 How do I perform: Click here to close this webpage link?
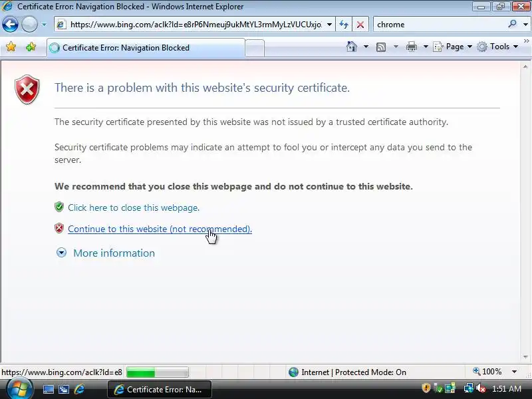[134, 207]
